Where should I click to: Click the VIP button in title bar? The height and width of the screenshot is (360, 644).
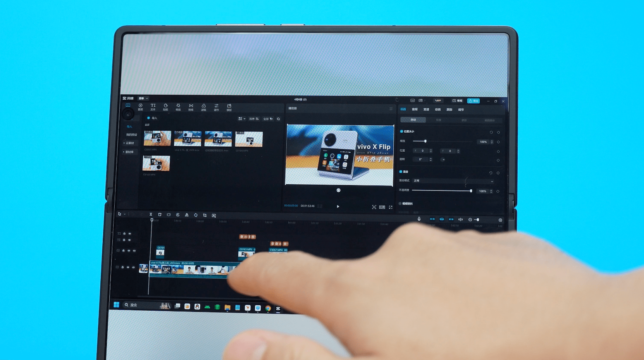438,100
